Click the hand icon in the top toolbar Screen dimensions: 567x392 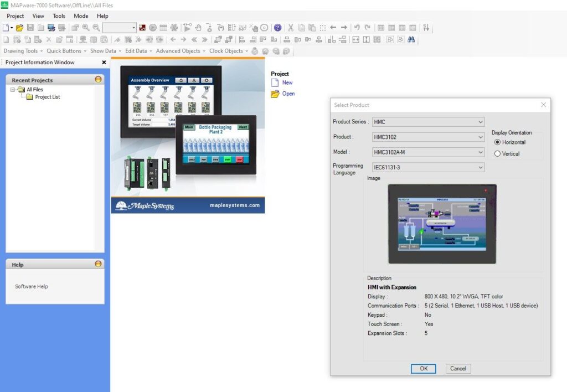[x=198, y=28]
